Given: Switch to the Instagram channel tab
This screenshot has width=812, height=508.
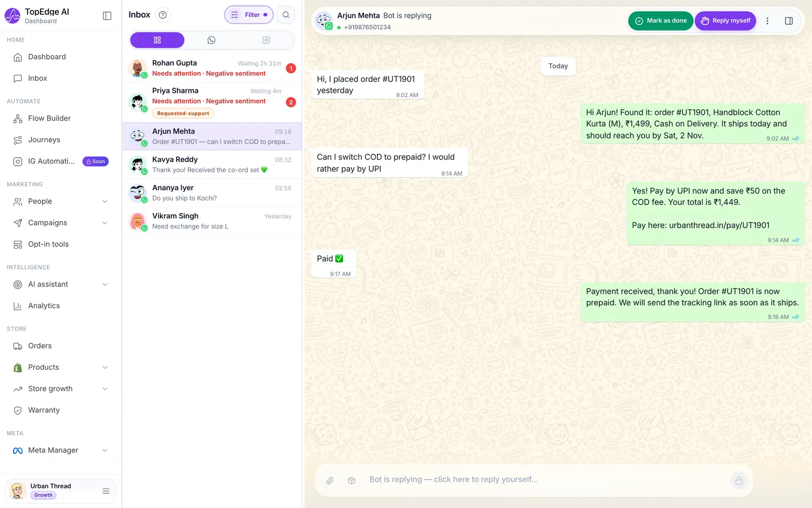Looking at the screenshot, I should tap(266, 40).
